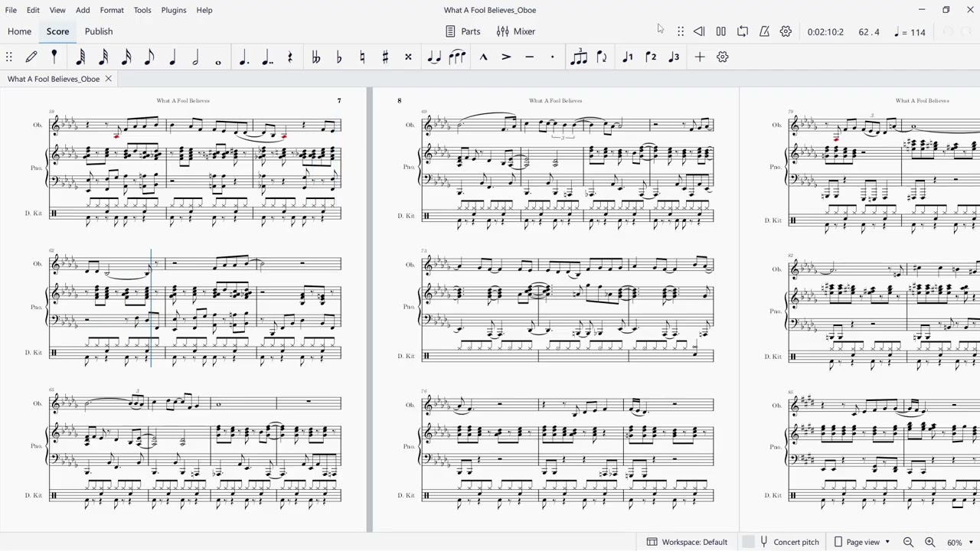
Task: Create a tuplet
Action: [579, 57]
